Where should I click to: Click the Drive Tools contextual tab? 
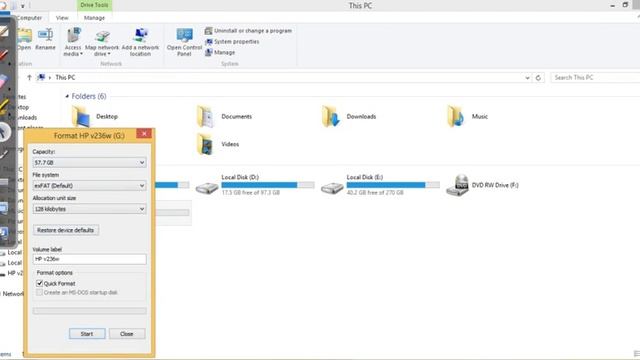click(x=94, y=5)
